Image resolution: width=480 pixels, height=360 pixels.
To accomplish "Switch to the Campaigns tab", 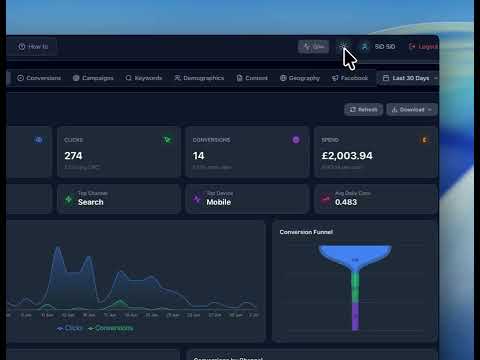I will click(x=93, y=78).
